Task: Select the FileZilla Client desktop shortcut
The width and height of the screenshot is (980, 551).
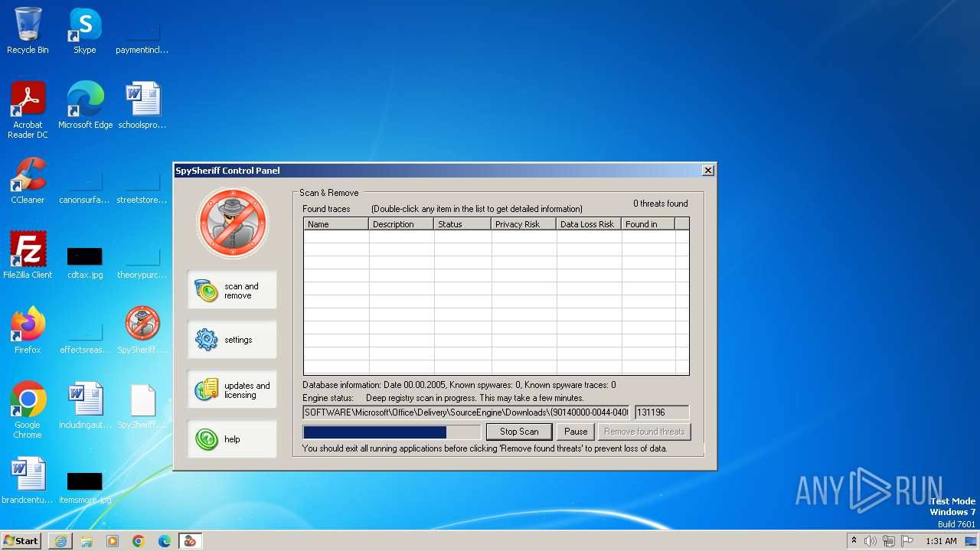Action: (28, 256)
